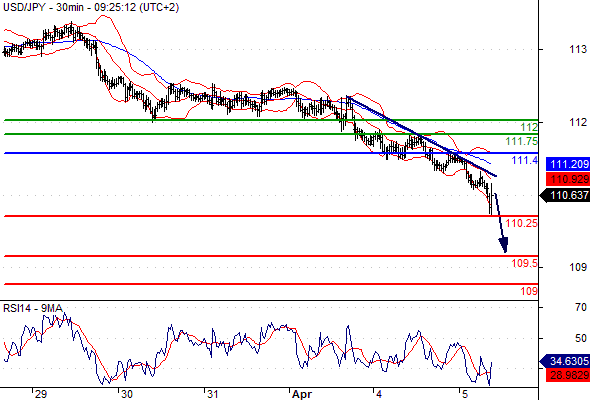Select the 110.929 red price tag
The image size is (590, 400).
pos(568,179)
